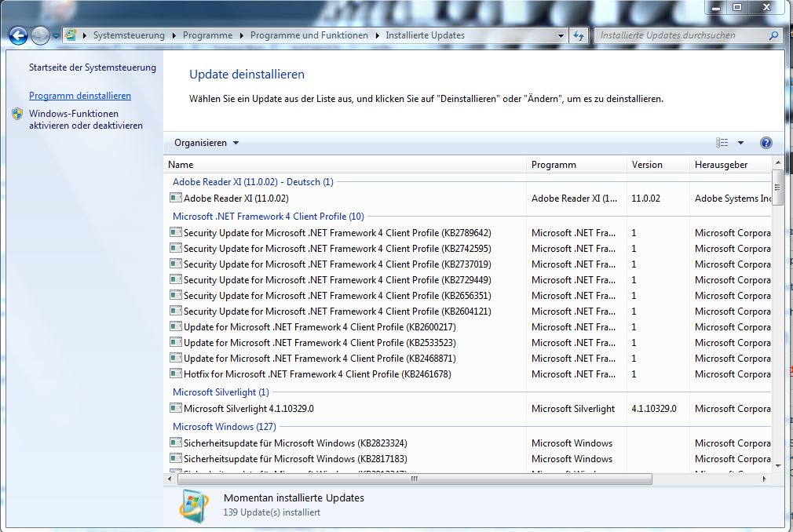
Task: Click the scroll up arrow of the list
Action: pyautogui.click(x=777, y=163)
